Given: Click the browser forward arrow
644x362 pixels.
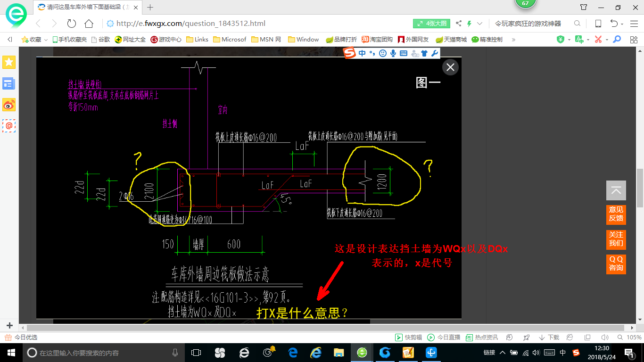Looking at the screenshot, I should point(54,24).
